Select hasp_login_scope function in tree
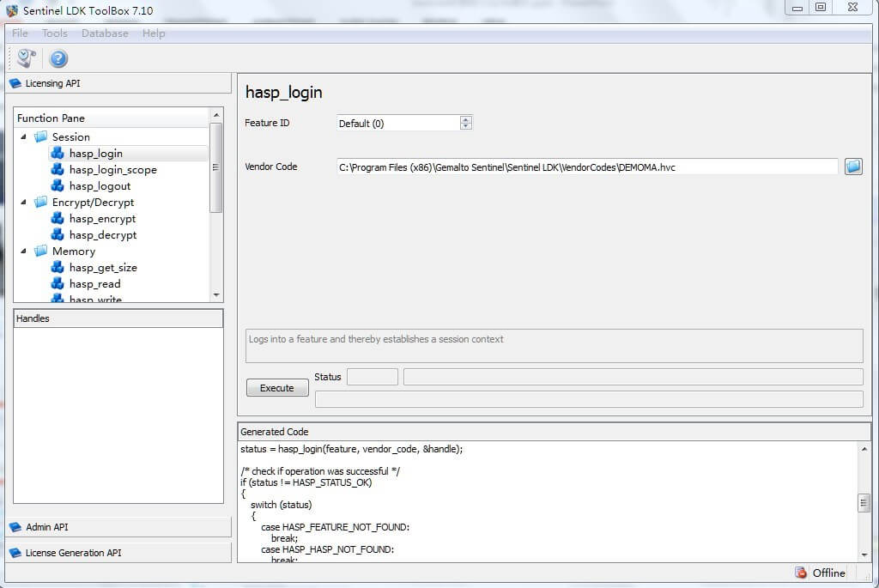 (112, 170)
